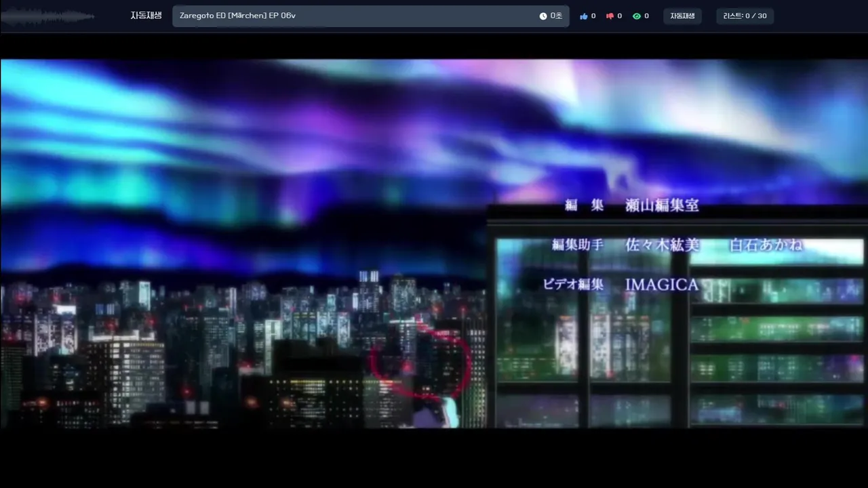Viewport: 868px width, 488px height.
Task: Click the clock timer icon in title bar
Action: [x=543, y=16]
